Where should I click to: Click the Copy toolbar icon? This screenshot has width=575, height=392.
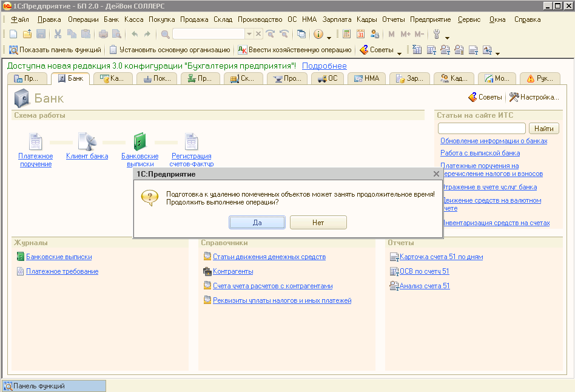click(x=72, y=34)
